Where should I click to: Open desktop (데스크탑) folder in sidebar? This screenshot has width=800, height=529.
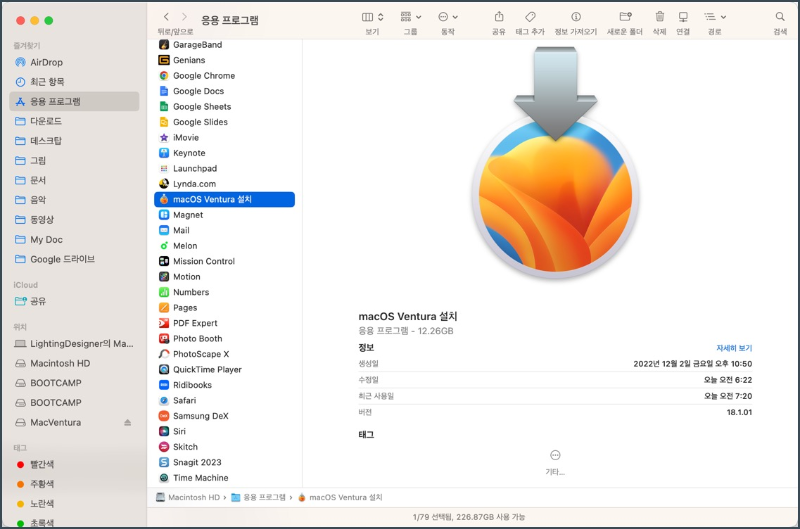click(74, 141)
